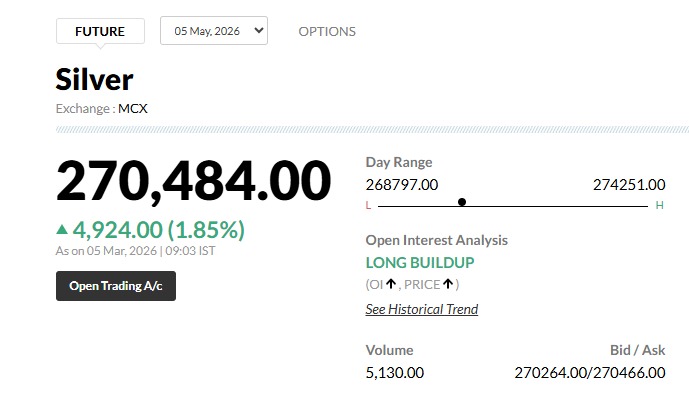The height and width of the screenshot is (405, 689).
Task: Click the PRICE upward arrow icon
Action: [449, 284]
